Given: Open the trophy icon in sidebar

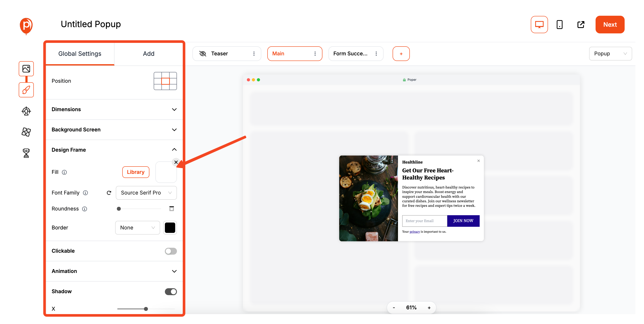Looking at the screenshot, I should pos(26,153).
